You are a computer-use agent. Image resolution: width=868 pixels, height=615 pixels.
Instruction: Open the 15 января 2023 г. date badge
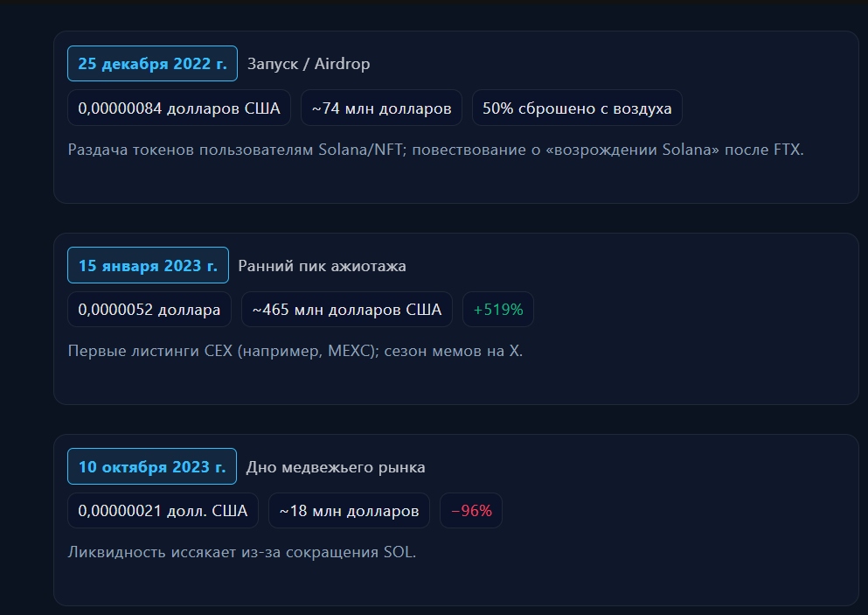[x=148, y=265]
